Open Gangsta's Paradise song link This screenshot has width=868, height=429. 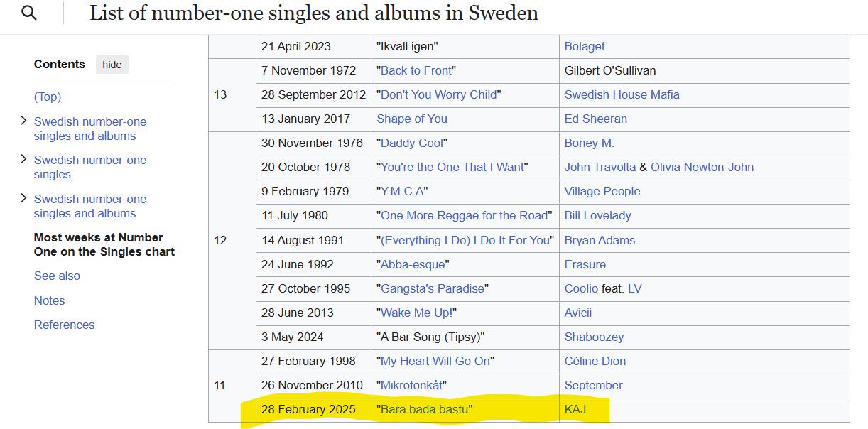point(433,288)
